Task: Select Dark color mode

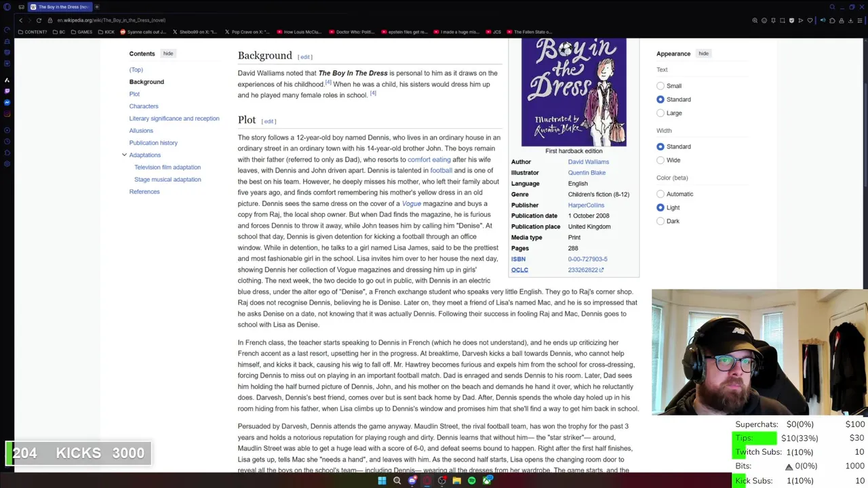Action: (660, 221)
